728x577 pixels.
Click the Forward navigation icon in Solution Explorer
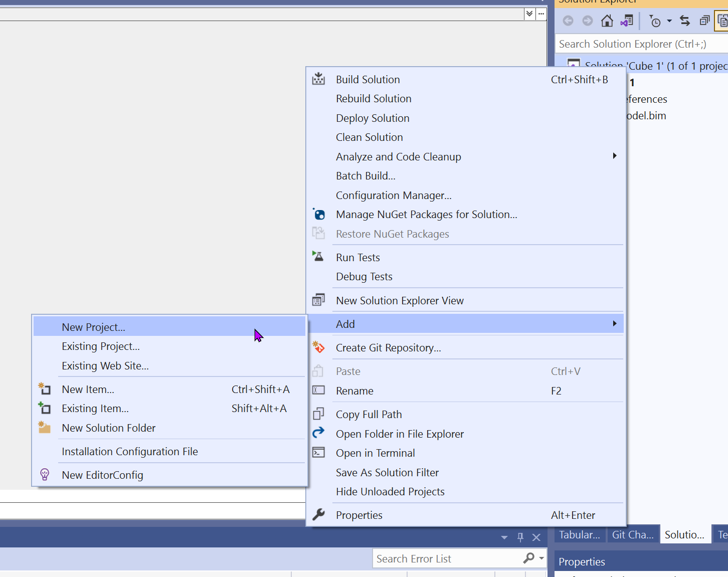pos(588,21)
